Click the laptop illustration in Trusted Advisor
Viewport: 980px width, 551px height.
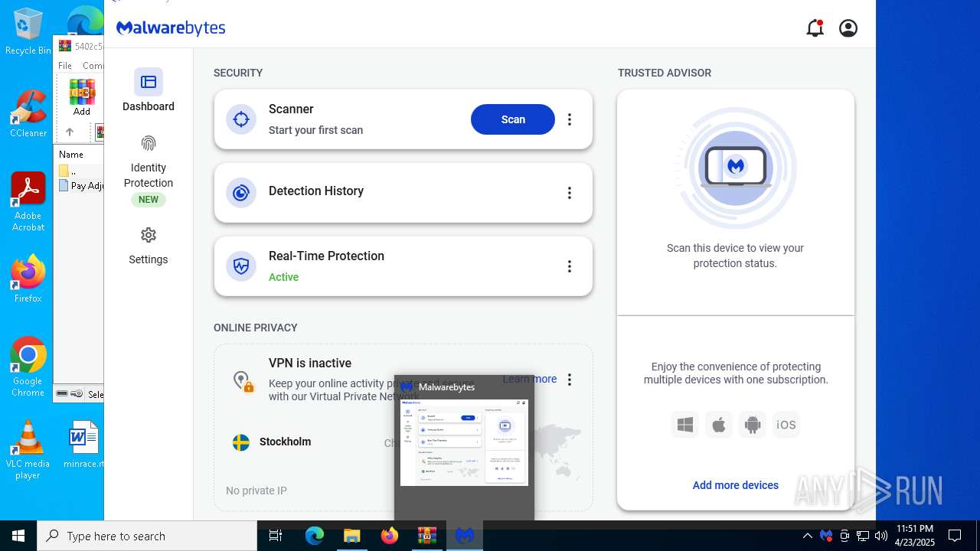tap(736, 168)
